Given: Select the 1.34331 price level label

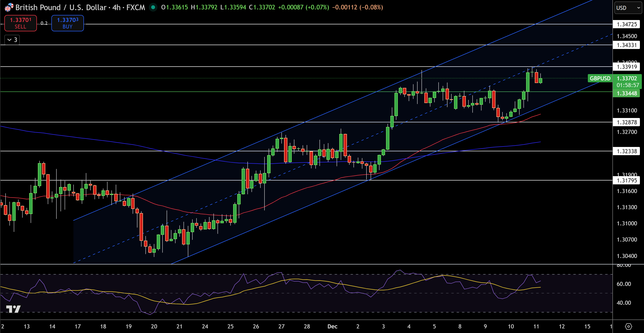Looking at the screenshot, I should (x=626, y=45).
